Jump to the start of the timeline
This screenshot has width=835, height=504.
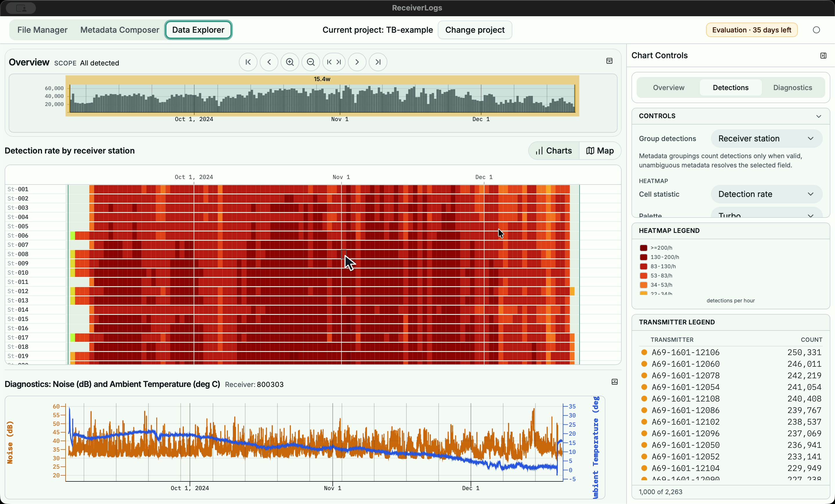248,62
